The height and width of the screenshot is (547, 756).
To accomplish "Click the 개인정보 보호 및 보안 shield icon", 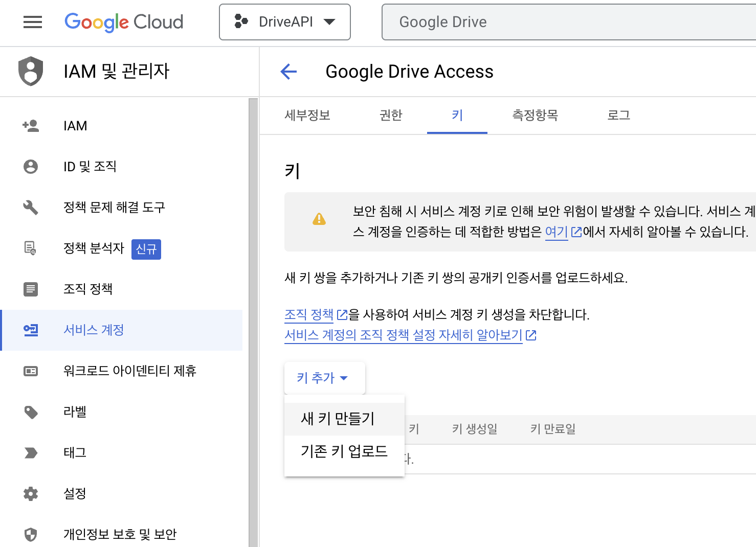I will (x=31, y=535).
